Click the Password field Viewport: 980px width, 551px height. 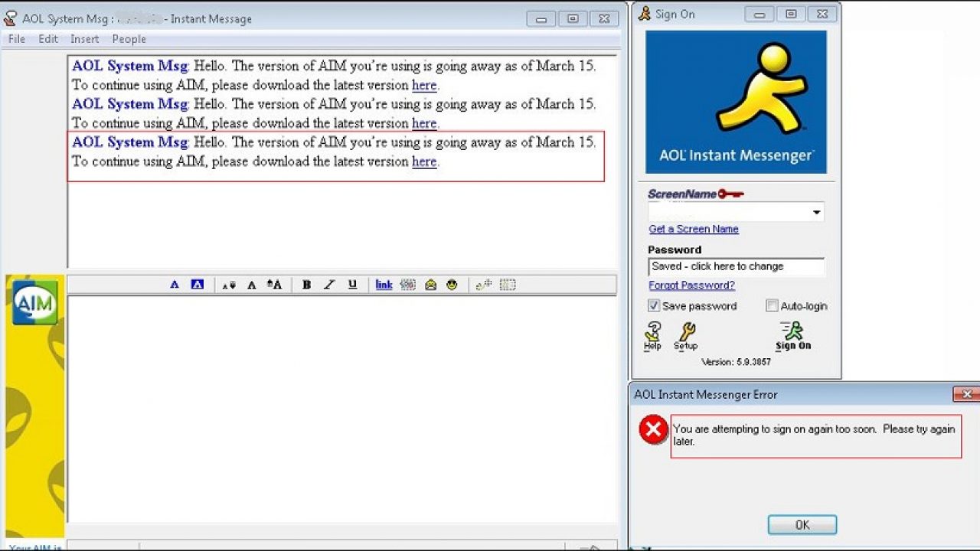(737, 266)
